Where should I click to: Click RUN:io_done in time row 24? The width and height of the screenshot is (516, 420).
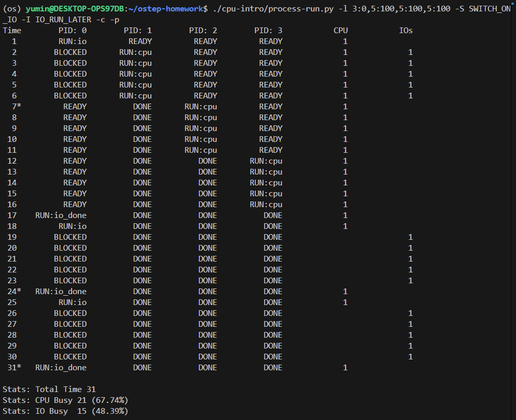(x=61, y=292)
